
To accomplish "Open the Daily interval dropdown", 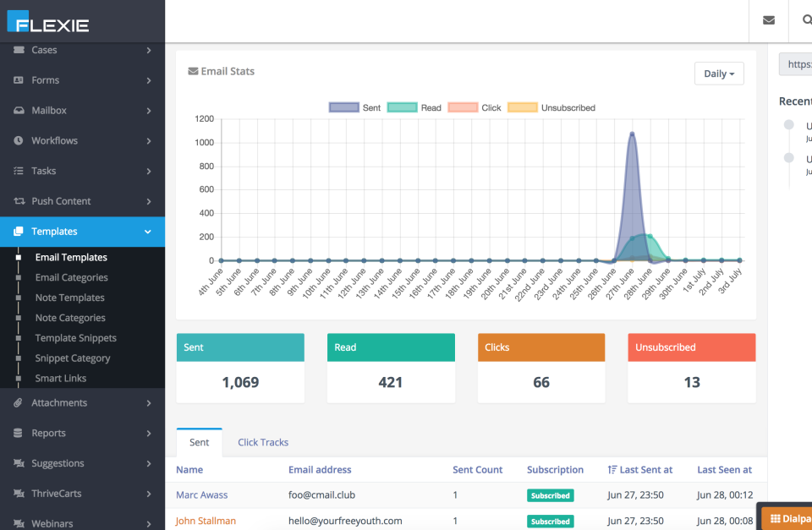I will 718,74.
